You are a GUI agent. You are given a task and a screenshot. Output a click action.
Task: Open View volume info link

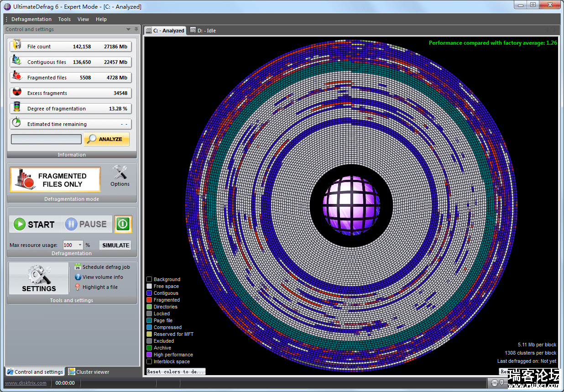tap(103, 277)
